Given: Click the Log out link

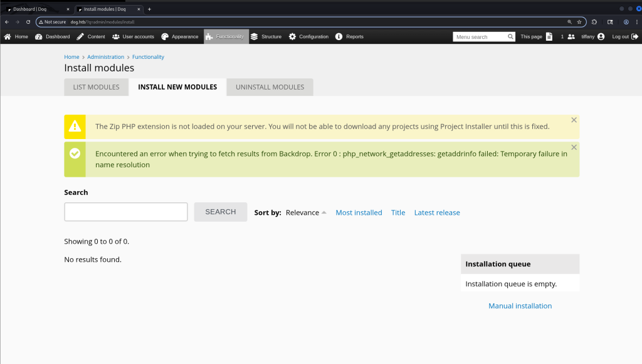Looking at the screenshot, I should pyautogui.click(x=624, y=37).
